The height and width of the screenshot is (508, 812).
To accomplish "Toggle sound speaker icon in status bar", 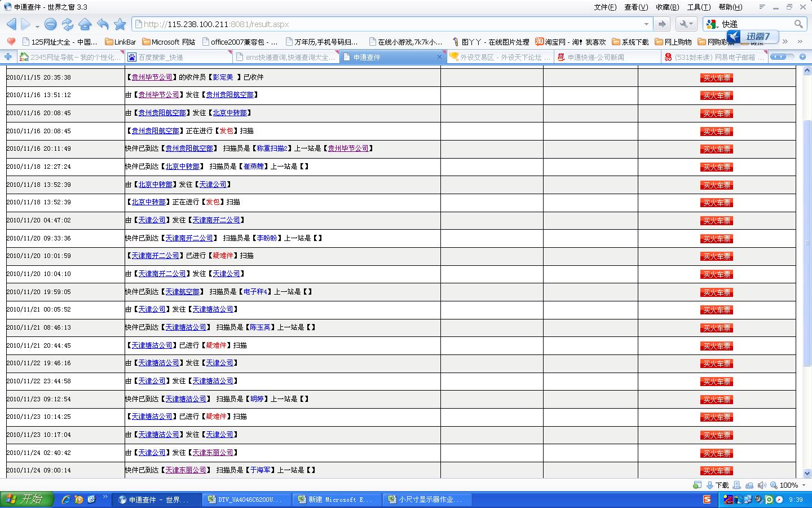I will click(762, 485).
